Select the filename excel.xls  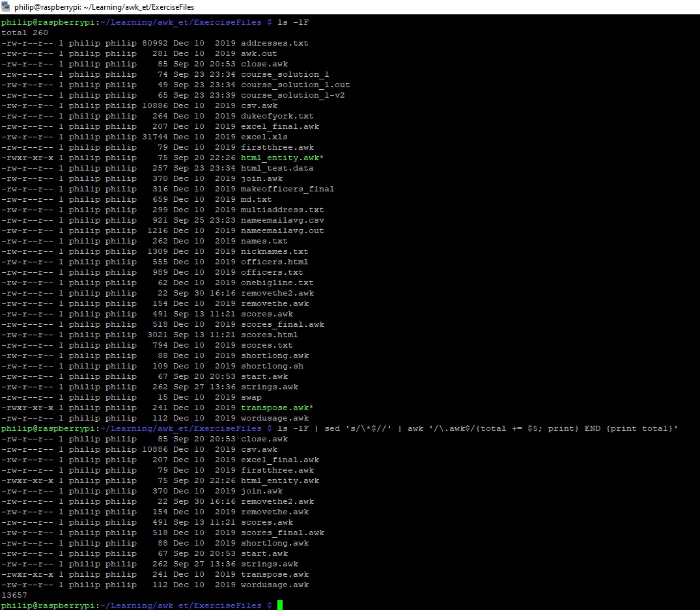264,137
